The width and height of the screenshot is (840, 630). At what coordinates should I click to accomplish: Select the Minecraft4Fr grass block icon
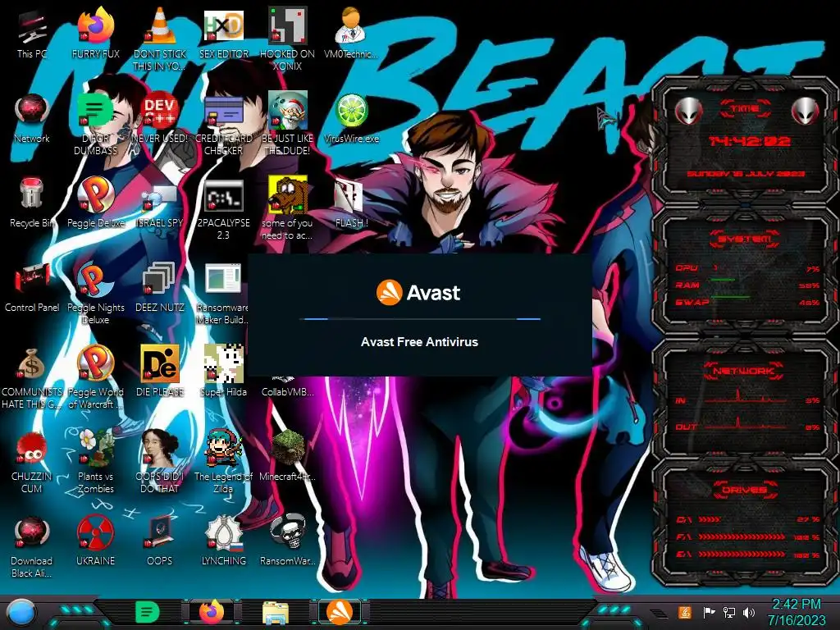pyautogui.click(x=288, y=449)
